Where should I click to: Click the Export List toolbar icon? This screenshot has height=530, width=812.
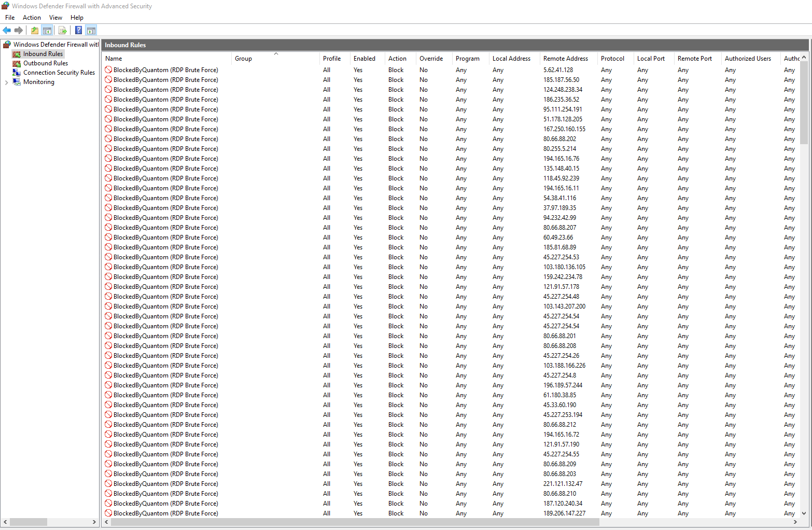[x=63, y=31]
